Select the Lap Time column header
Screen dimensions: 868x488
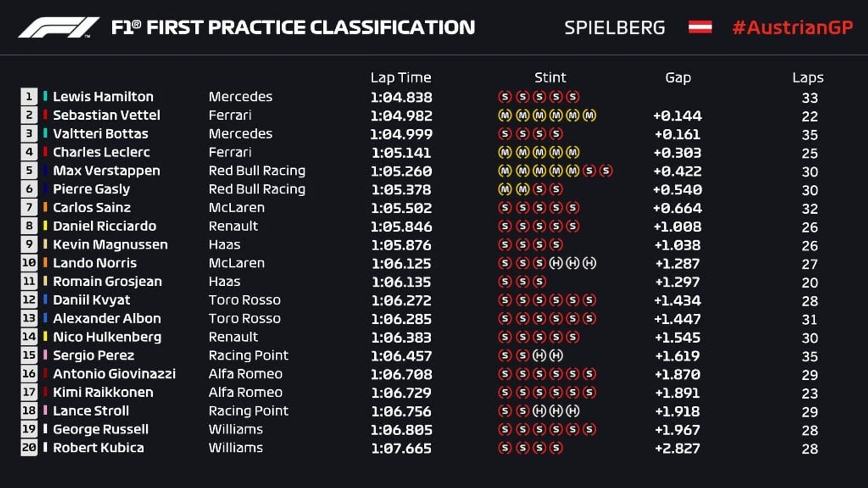pyautogui.click(x=401, y=78)
